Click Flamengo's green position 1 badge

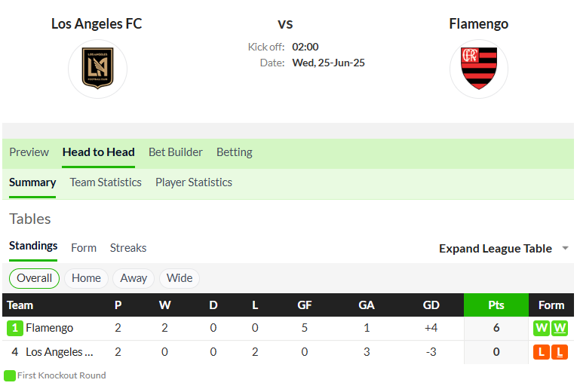15,328
